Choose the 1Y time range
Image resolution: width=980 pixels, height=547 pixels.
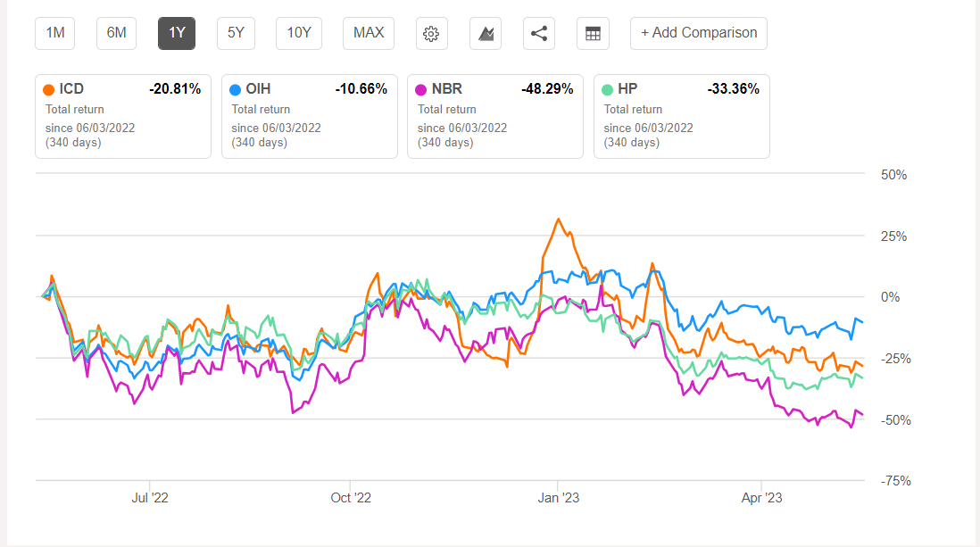pyautogui.click(x=177, y=33)
